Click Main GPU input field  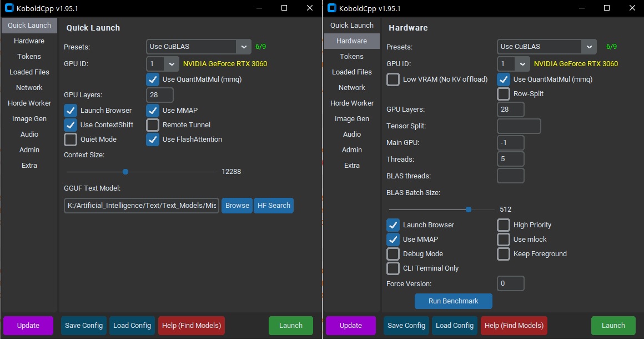pos(511,143)
